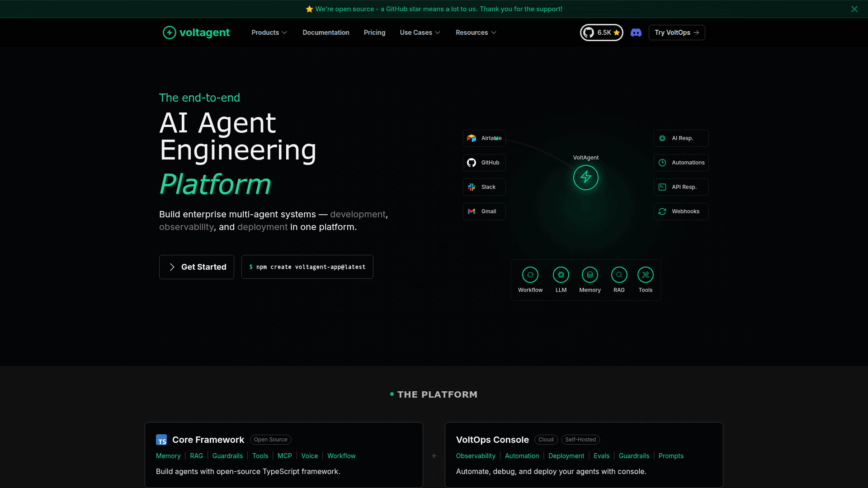Navigate to the Pricing page

point(374,32)
